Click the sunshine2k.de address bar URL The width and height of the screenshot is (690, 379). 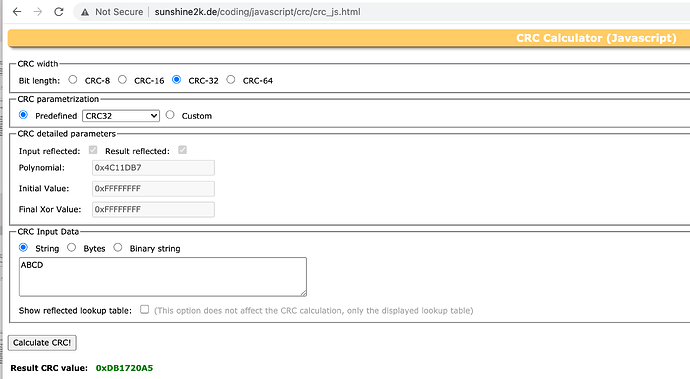[x=257, y=12]
